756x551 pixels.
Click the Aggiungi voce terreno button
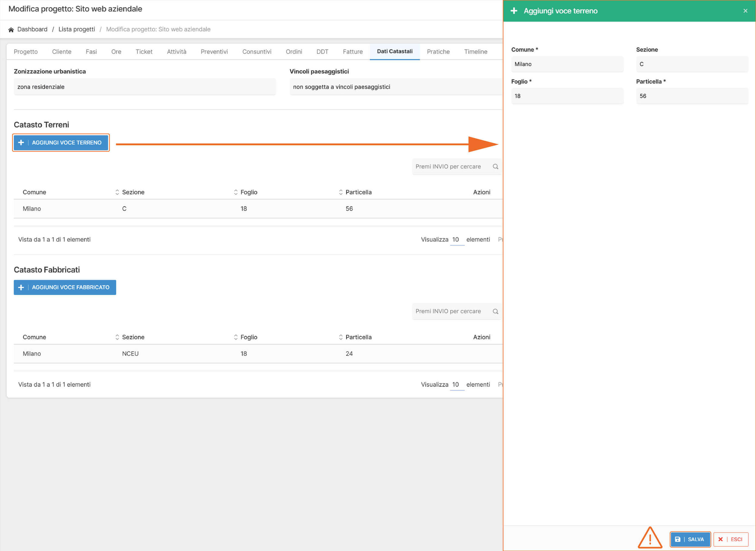coord(61,143)
